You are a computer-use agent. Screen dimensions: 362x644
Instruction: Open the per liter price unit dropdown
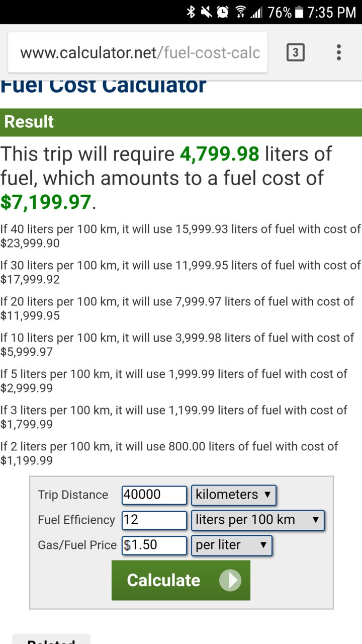click(x=232, y=545)
